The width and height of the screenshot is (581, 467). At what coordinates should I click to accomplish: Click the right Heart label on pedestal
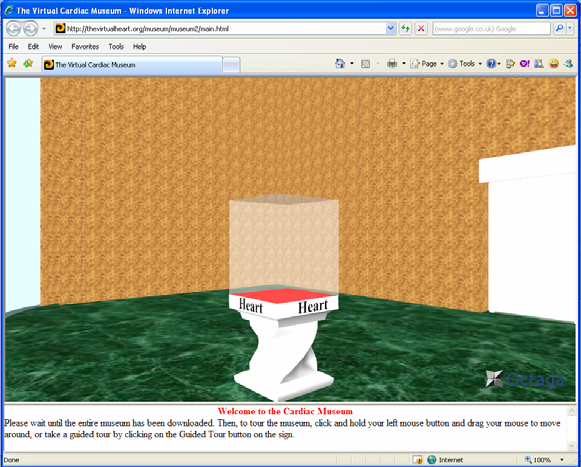coord(313,307)
